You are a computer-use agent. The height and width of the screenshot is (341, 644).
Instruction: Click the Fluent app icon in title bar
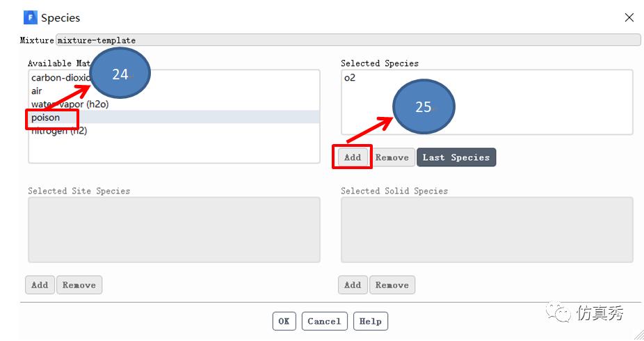click(31, 17)
